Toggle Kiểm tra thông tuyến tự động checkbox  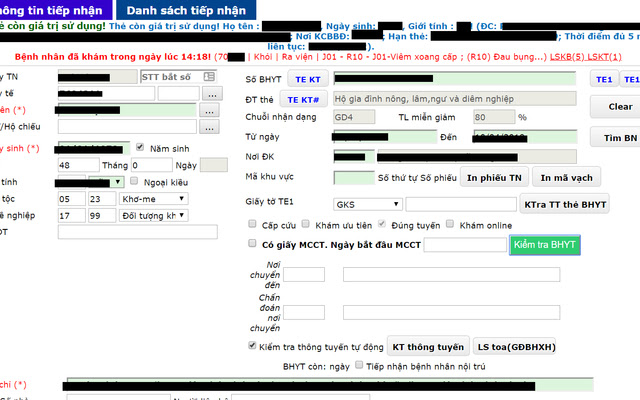(252, 345)
